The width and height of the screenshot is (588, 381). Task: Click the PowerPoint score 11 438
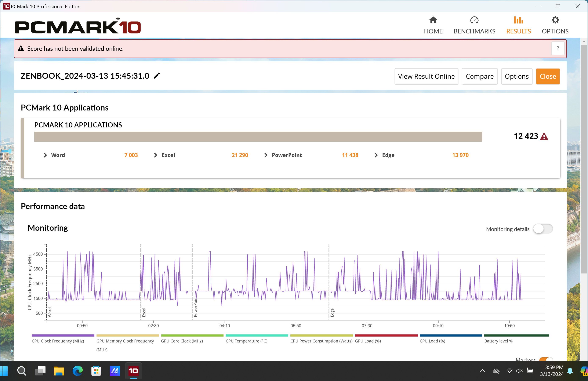tap(350, 155)
